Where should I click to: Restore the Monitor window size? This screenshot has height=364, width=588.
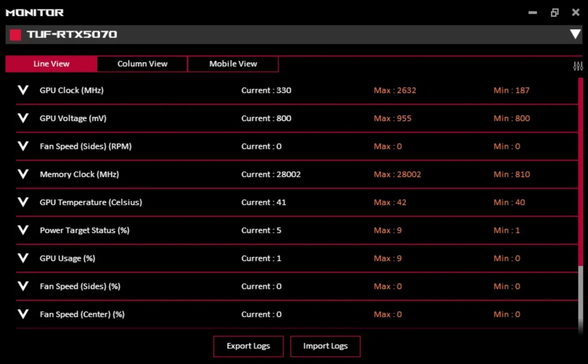point(554,12)
